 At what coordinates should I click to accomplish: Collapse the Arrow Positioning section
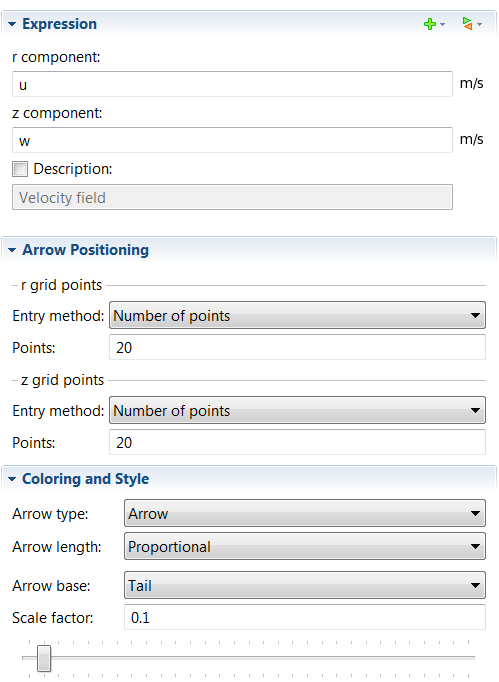tap(12, 250)
